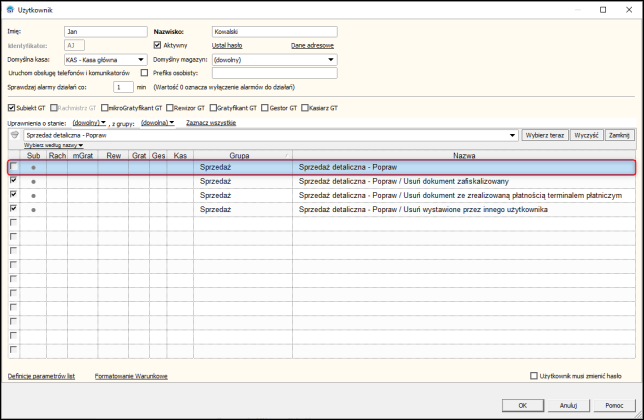Confirm with the OK button

click(x=522, y=405)
